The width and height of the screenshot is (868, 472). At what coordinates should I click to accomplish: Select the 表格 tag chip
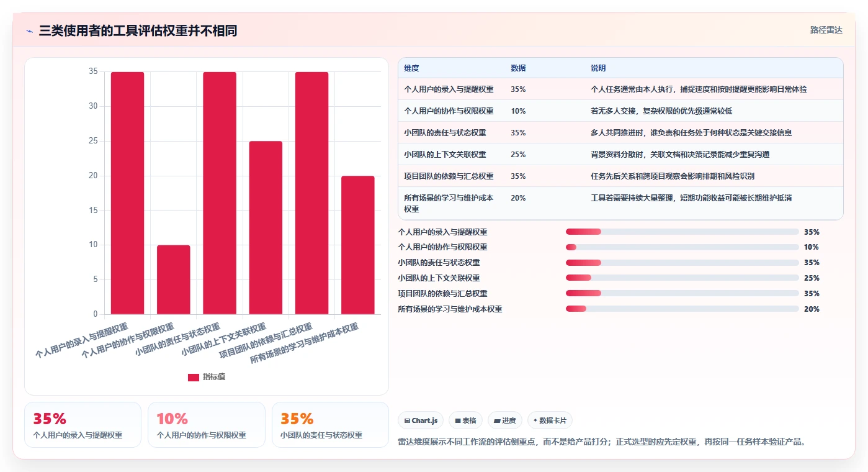(x=465, y=420)
